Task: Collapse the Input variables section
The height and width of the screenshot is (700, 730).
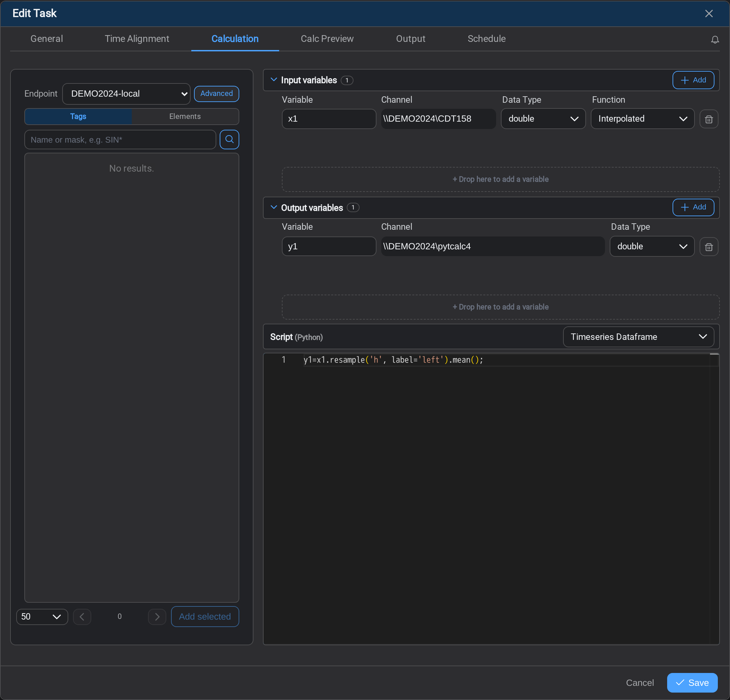Action: (274, 80)
